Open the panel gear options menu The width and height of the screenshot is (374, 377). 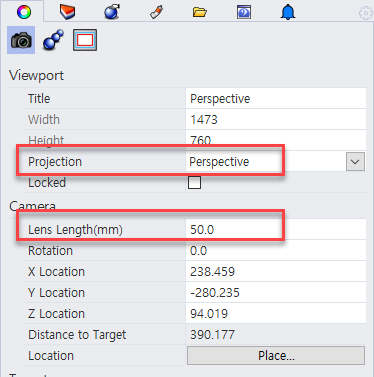(365, 13)
